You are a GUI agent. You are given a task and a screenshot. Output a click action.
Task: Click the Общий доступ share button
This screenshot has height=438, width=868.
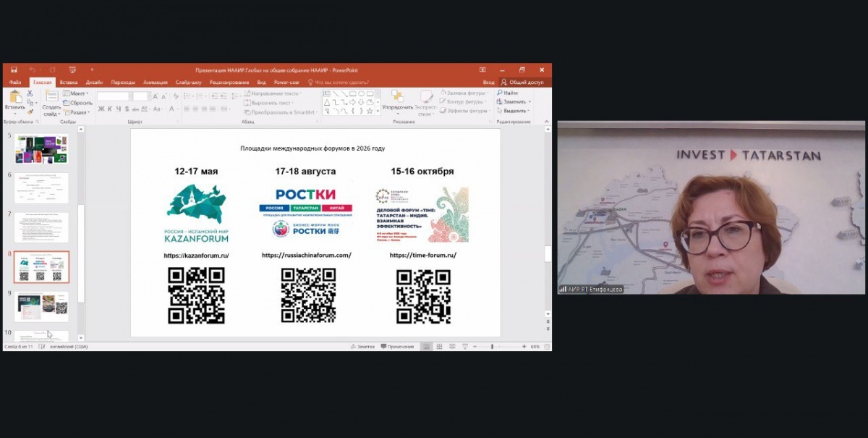coord(524,83)
